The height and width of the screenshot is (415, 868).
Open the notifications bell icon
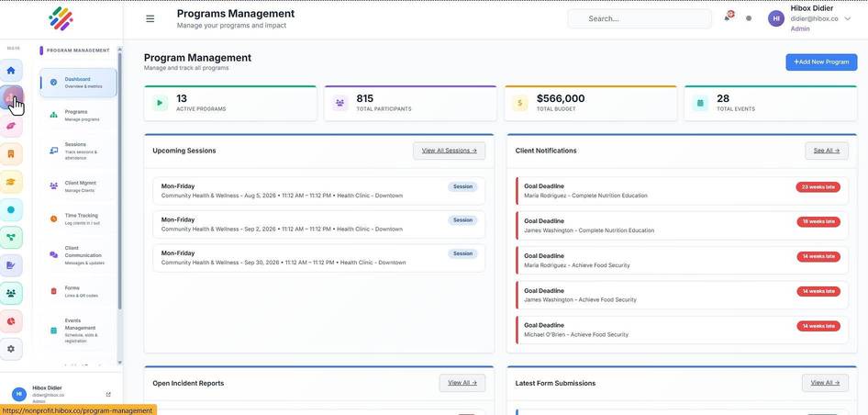click(728, 17)
